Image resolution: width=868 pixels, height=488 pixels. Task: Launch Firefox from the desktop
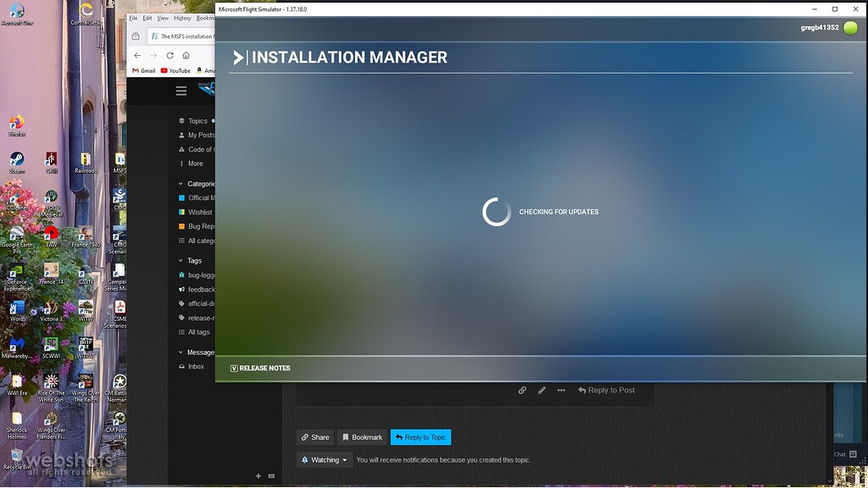pos(16,123)
